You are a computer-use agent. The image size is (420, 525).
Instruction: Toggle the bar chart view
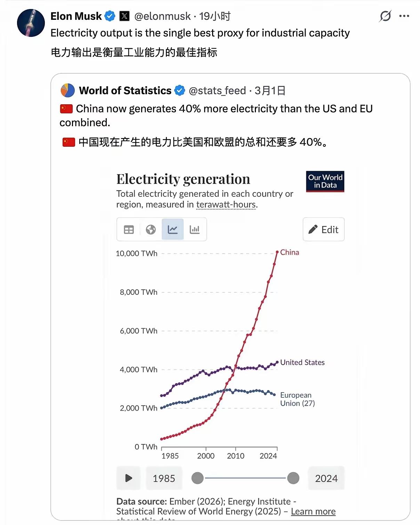tap(195, 229)
